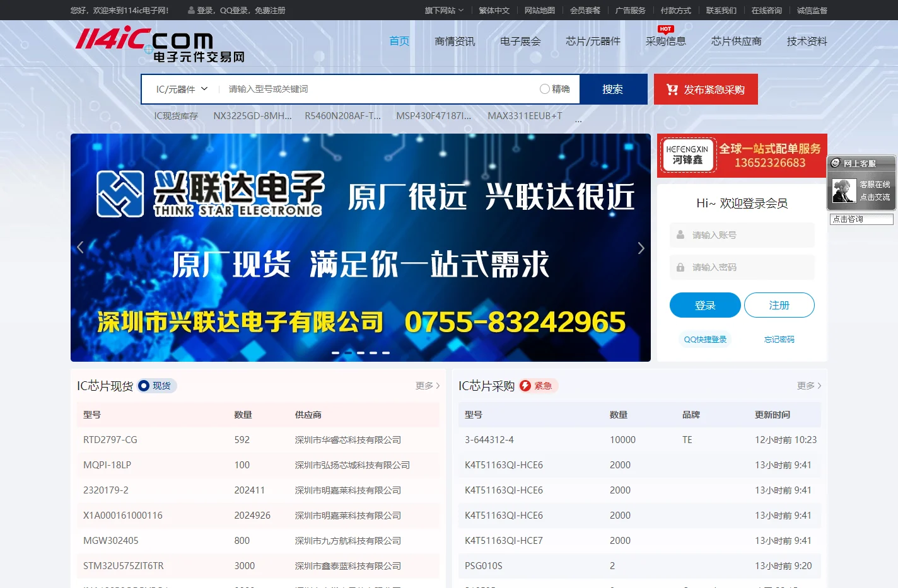Viewport: 898px width, 588px height.
Task: Select the user icon in account field
Action: (x=680, y=235)
